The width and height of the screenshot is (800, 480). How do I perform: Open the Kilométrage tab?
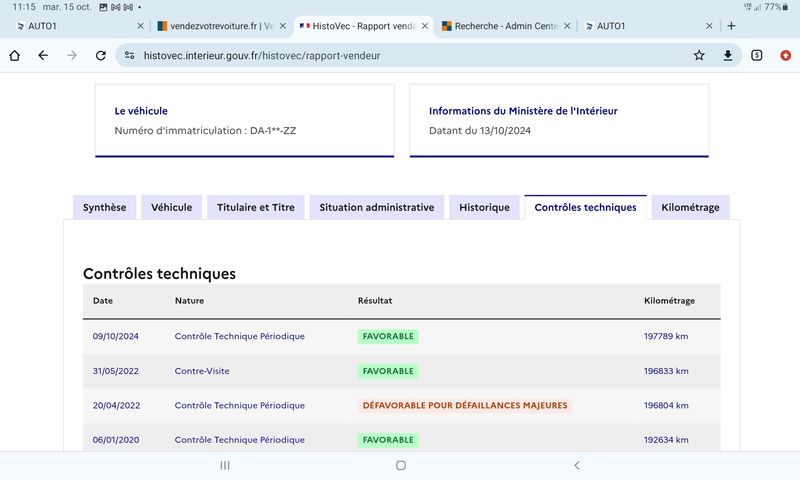tap(690, 207)
